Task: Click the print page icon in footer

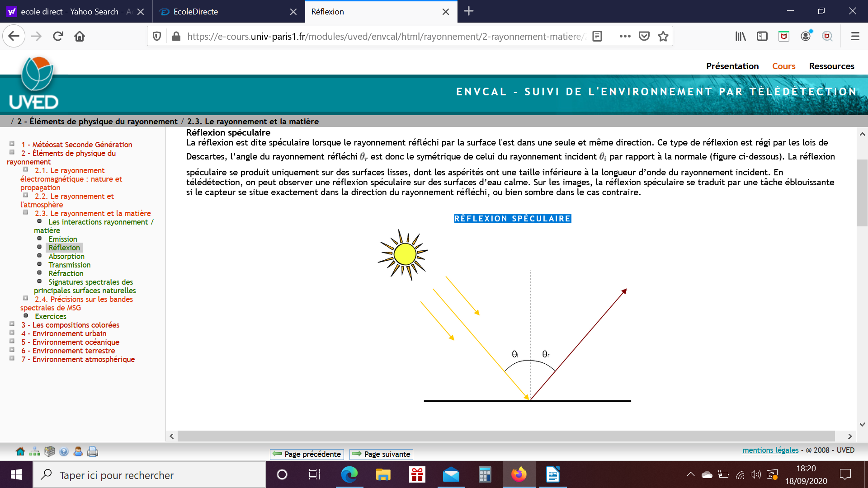Action: (x=93, y=451)
